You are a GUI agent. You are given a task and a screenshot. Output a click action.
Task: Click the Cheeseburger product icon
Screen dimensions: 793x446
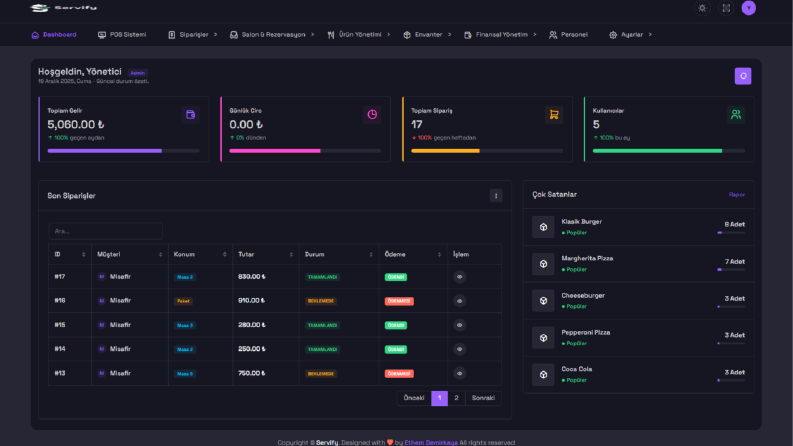click(543, 301)
